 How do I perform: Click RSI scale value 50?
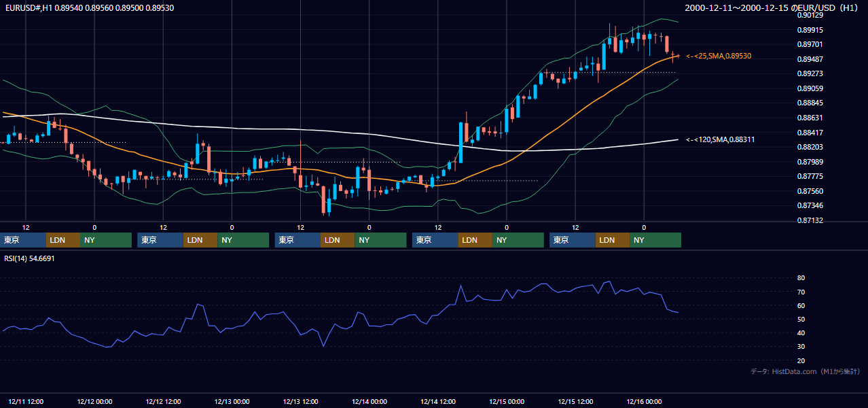(801, 319)
